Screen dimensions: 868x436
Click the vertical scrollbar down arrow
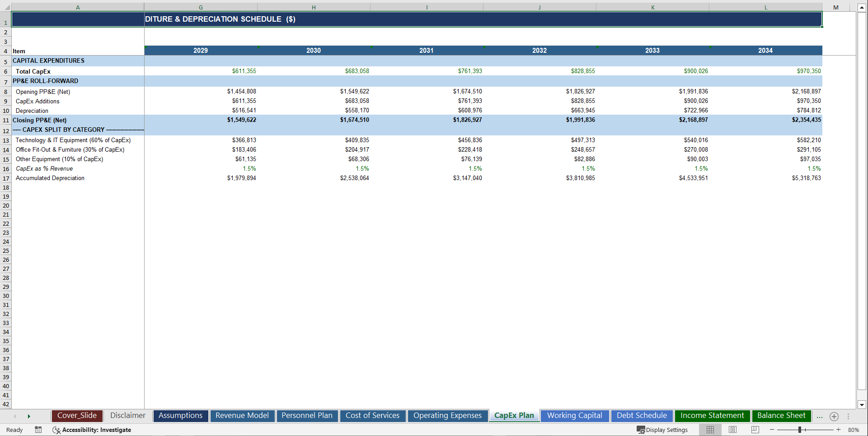[x=862, y=405]
